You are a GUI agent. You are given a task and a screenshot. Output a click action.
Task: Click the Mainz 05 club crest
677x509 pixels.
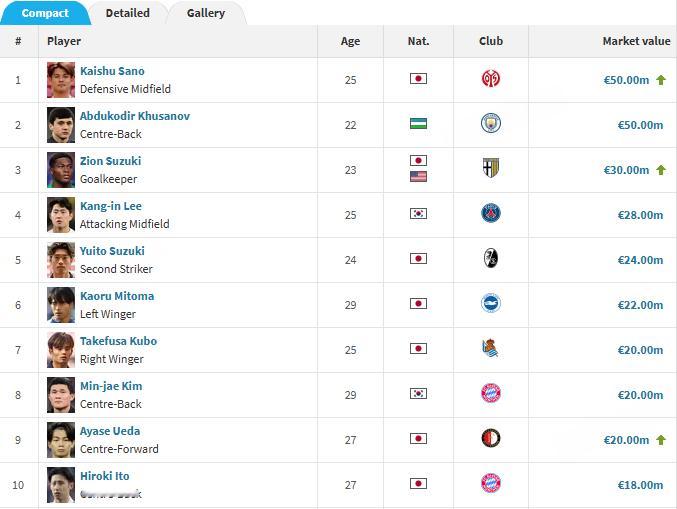[490, 79]
